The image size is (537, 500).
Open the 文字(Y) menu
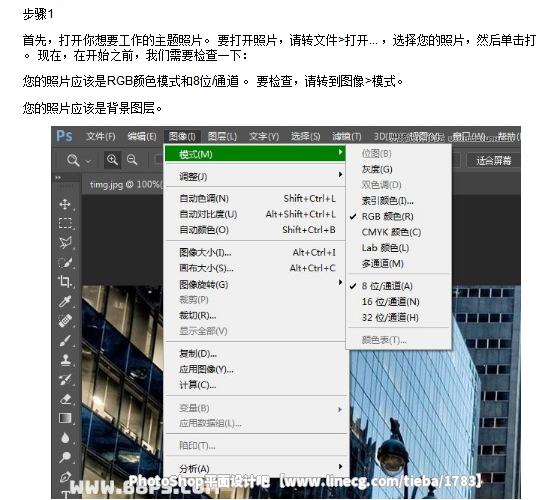pyautogui.click(x=264, y=136)
